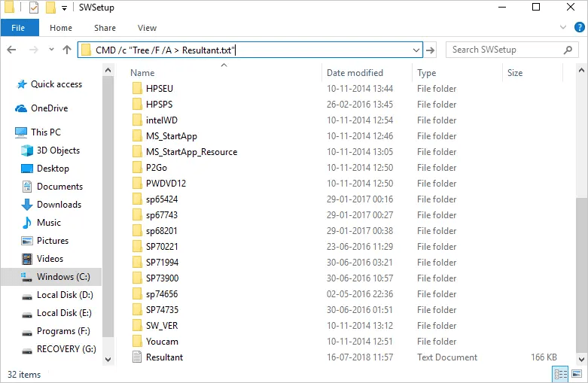The height and width of the screenshot is (383, 588).
Task: Switch to the View ribbon tab
Action: coord(147,28)
